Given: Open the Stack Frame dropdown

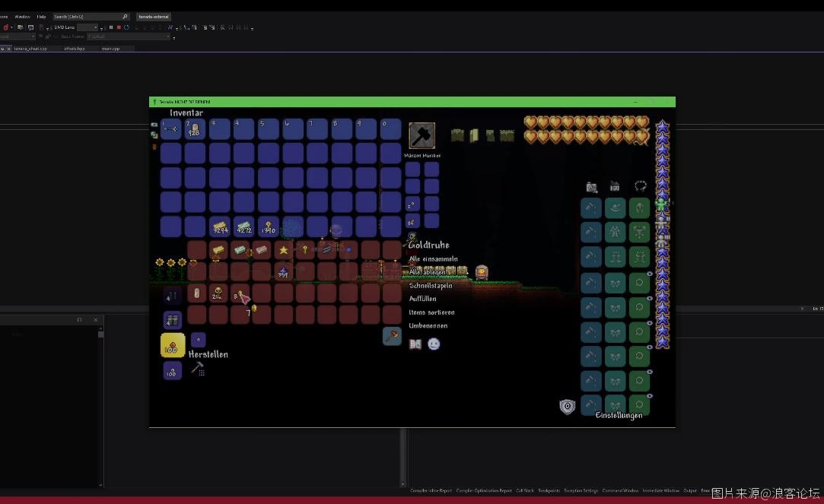Looking at the screenshot, I should (x=129, y=36).
